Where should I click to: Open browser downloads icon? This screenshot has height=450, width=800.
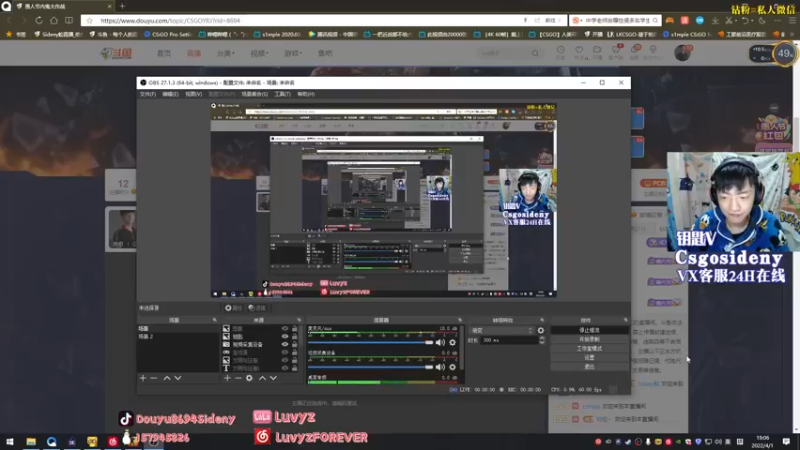point(715,20)
